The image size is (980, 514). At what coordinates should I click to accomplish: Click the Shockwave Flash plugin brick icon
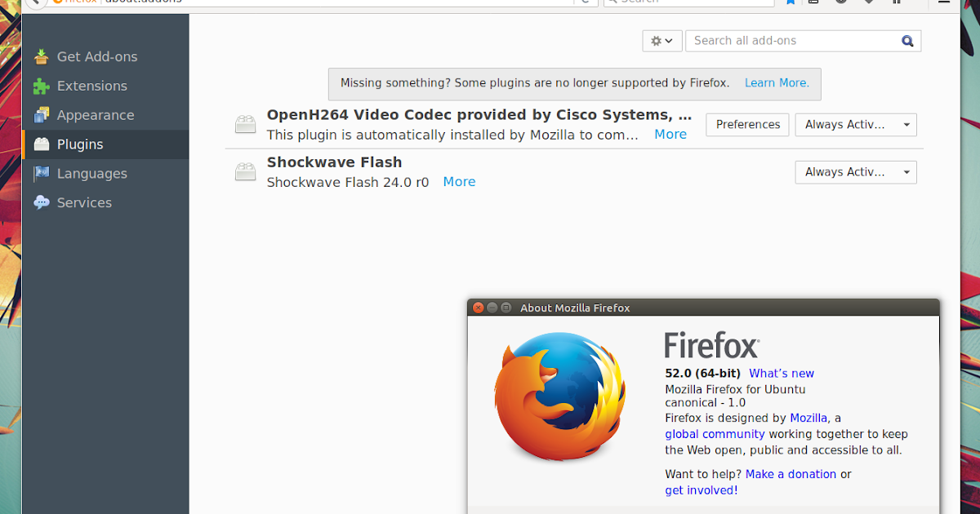pyautogui.click(x=246, y=172)
